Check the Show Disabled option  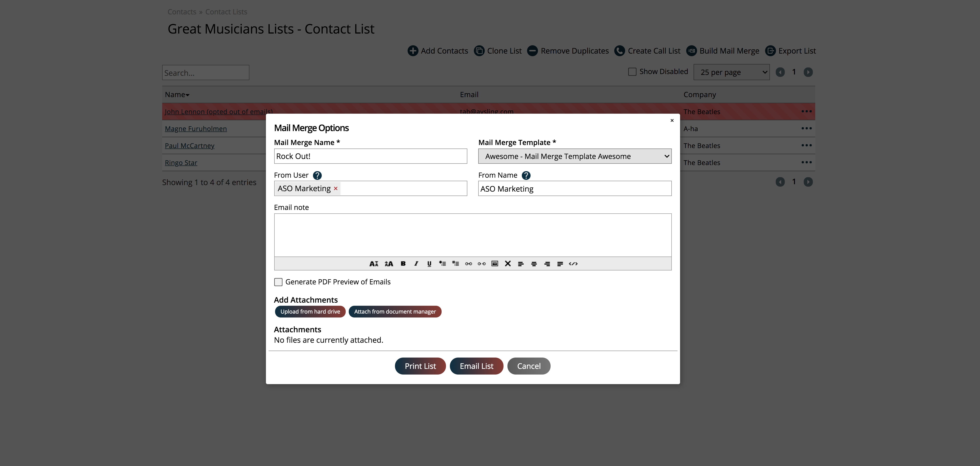[x=632, y=71]
